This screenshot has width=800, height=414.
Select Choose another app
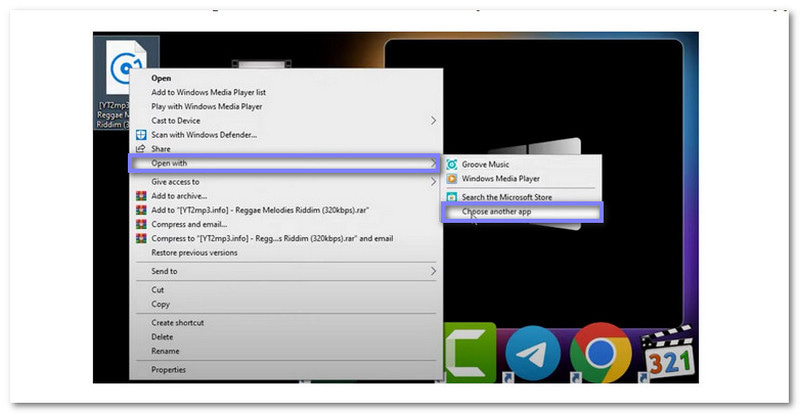(522, 211)
